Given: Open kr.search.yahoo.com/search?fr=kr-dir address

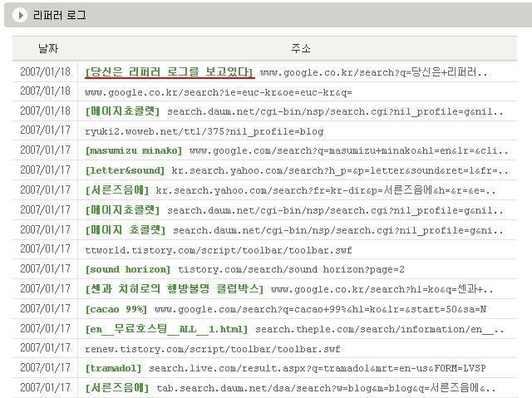Looking at the screenshot, I should click(x=326, y=190).
